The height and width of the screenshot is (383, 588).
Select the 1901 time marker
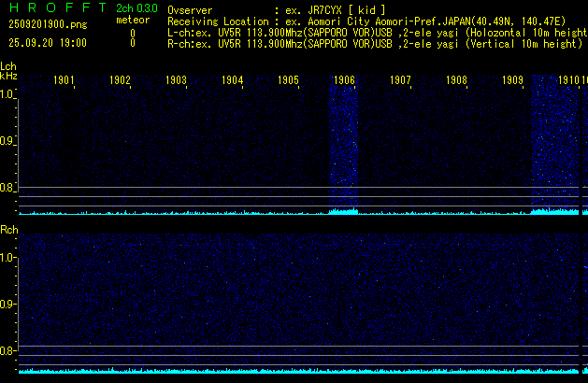[x=64, y=80]
